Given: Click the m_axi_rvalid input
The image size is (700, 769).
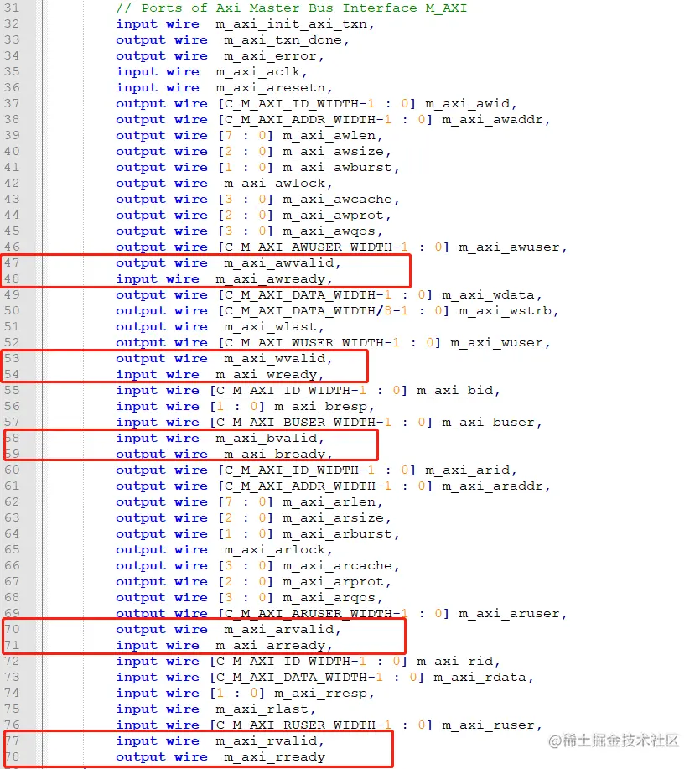Looking at the screenshot, I should click(x=267, y=741).
